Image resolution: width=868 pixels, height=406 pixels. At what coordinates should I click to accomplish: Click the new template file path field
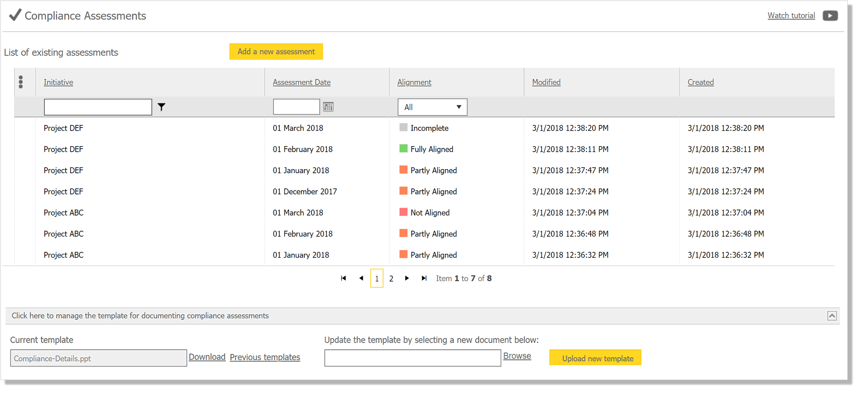[x=413, y=358]
